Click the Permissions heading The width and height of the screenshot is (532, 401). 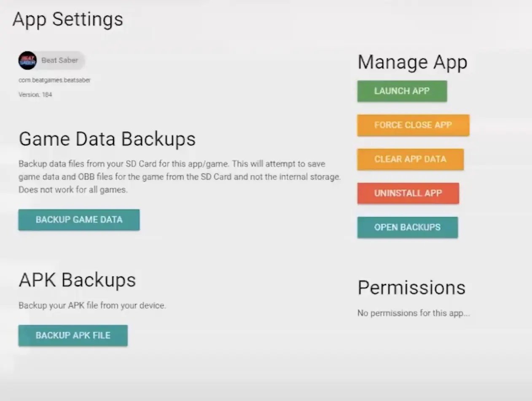(411, 288)
